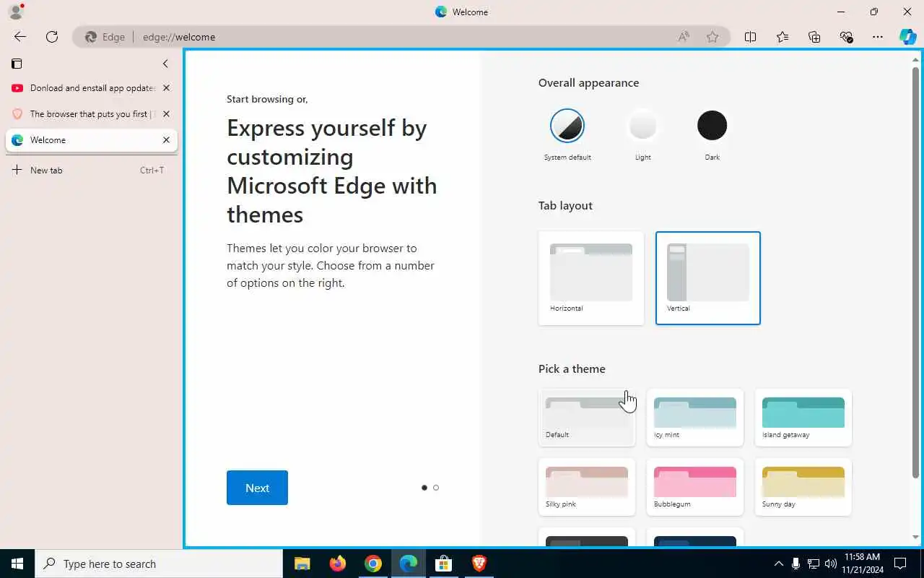This screenshot has height=578, width=924.
Task: Click the page vertical scrollbar thumb
Action: click(x=915, y=272)
